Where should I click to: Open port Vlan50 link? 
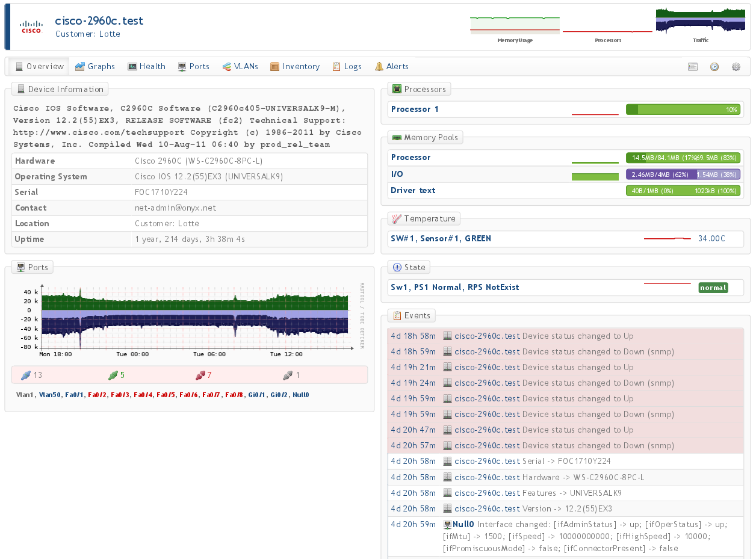click(49, 395)
